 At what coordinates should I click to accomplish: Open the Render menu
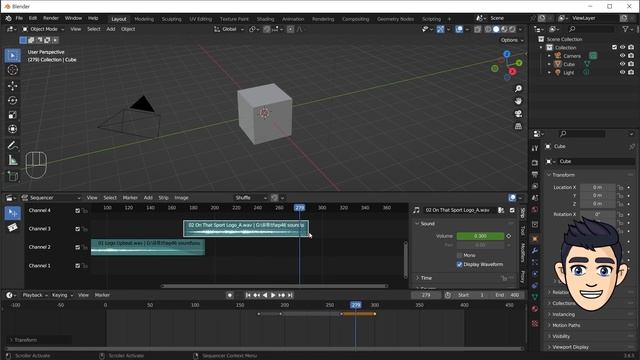[x=51, y=18]
